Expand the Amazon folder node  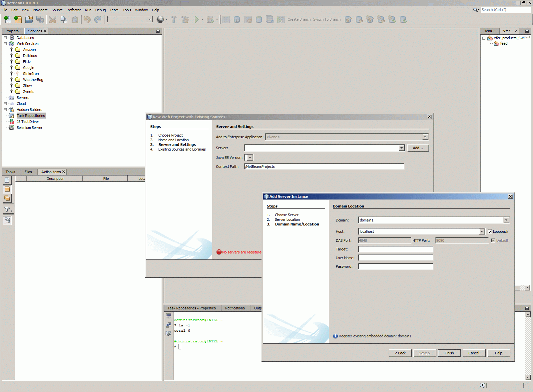(11, 50)
